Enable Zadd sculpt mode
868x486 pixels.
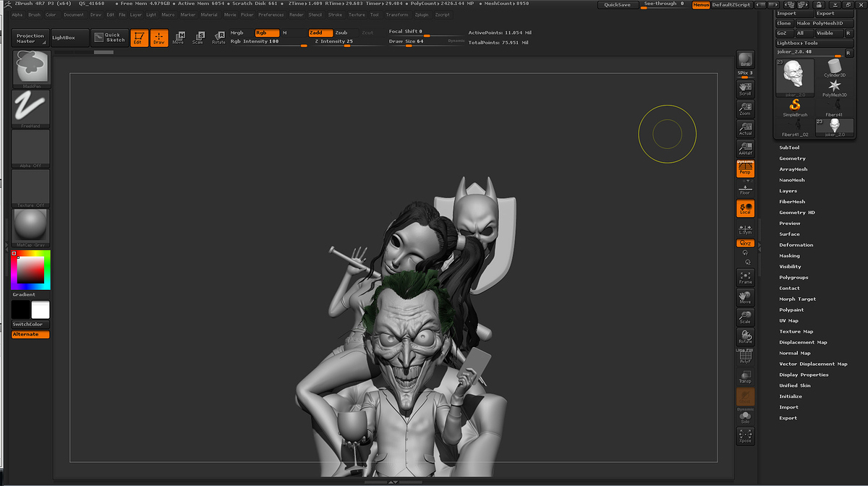pyautogui.click(x=320, y=33)
